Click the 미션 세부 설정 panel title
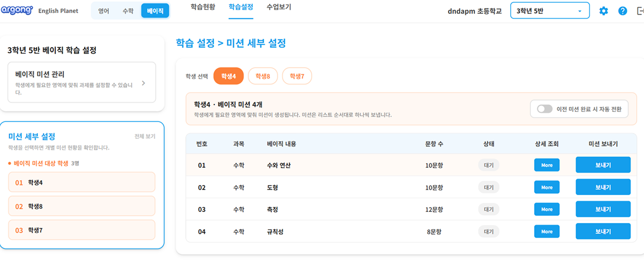This screenshot has width=644, height=261. (32, 137)
